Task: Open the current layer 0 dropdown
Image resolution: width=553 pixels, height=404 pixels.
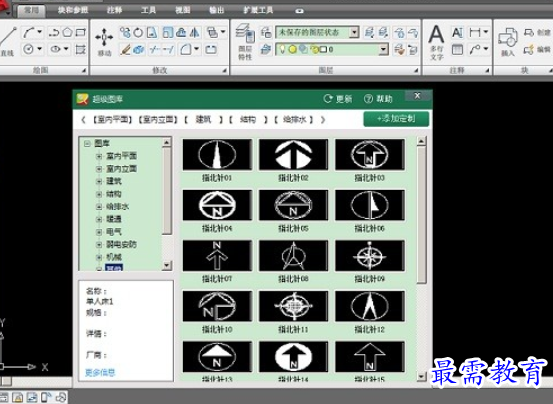Action: (x=384, y=49)
